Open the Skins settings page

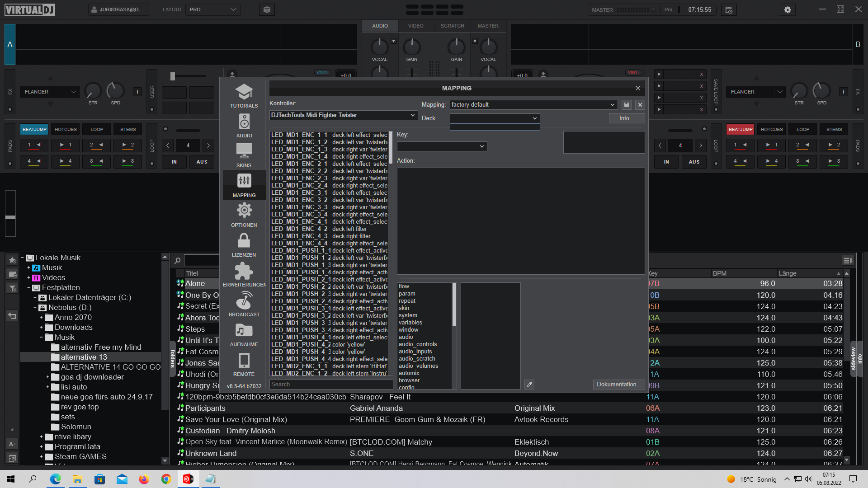click(244, 155)
